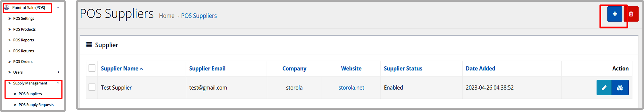Collapse the Supply Management submenu
This screenshot has height=112, width=644.
[x=58, y=83]
